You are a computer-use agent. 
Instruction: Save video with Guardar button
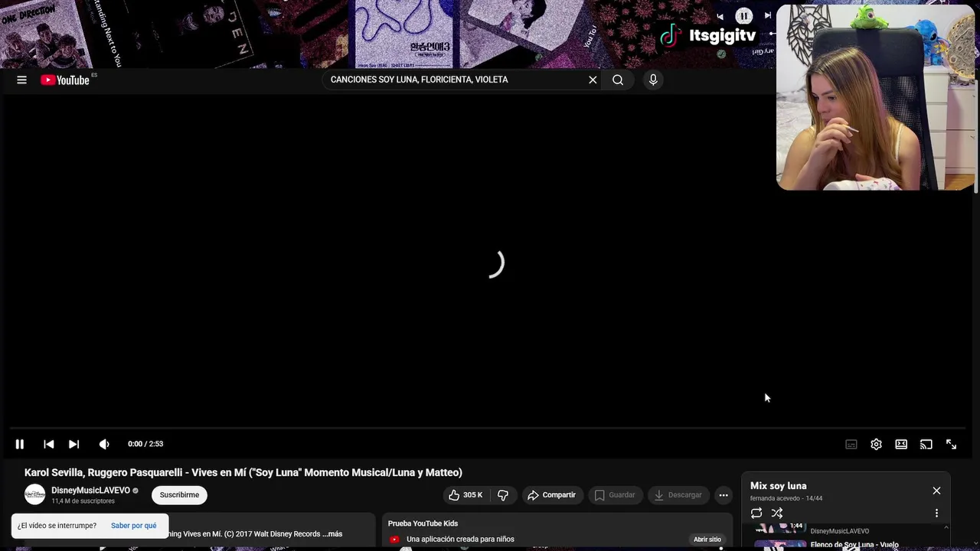coord(615,495)
